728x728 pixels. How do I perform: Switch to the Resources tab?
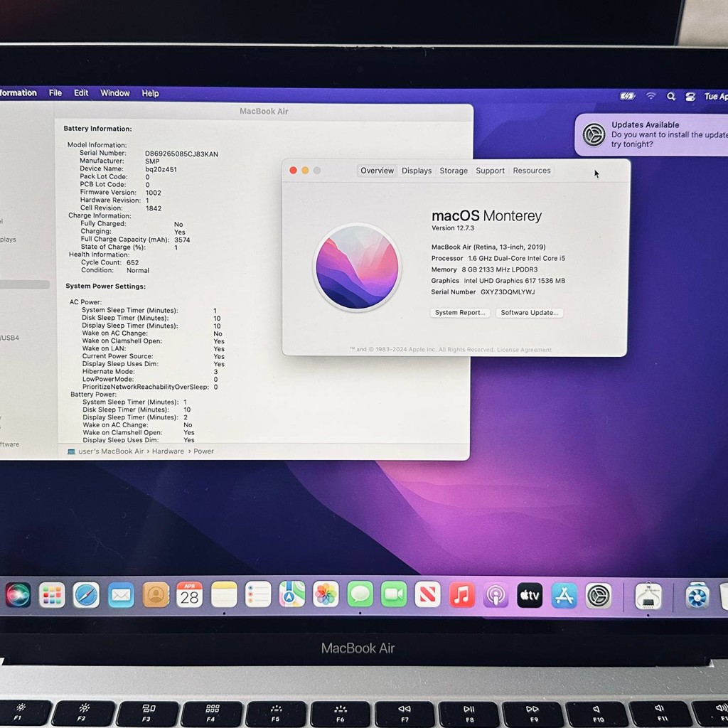tap(532, 171)
